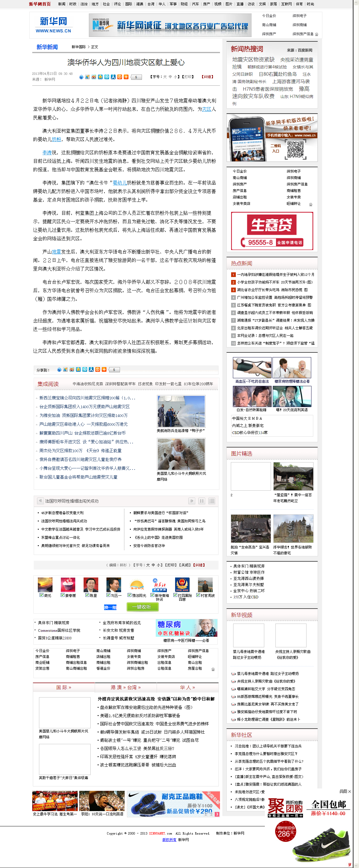The height and width of the screenshot is (868, 359).
Task: Click the Renren share icon under article title
Action: [x=113, y=77]
